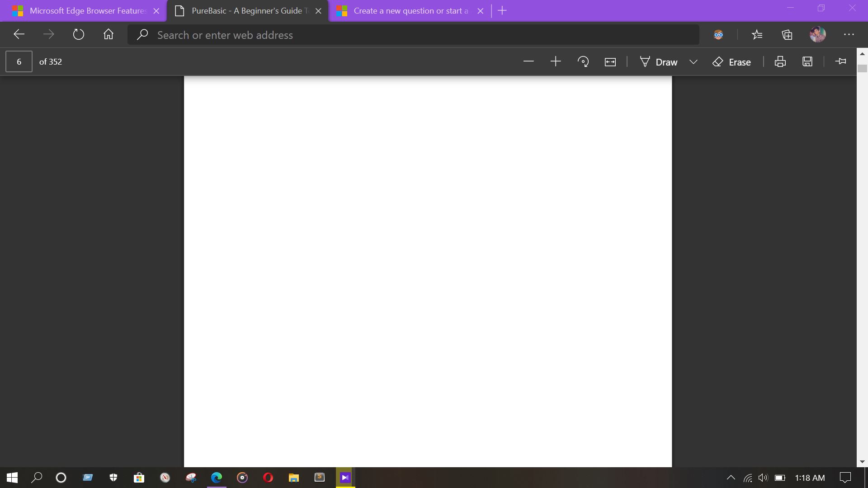Open the Collections icon
The width and height of the screenshot is (868, 488).
(x=787, y=35)
